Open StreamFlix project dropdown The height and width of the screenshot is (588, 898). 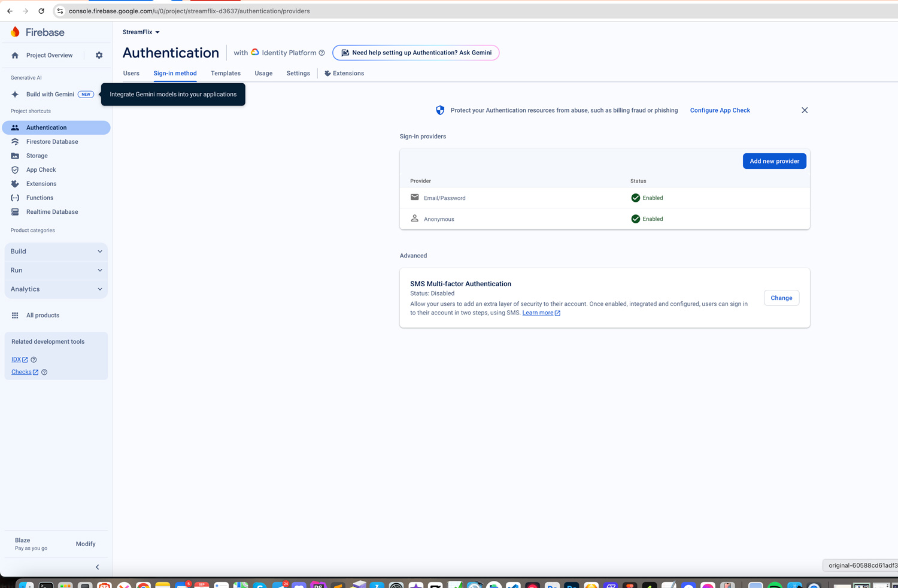(x=141, y=32)
